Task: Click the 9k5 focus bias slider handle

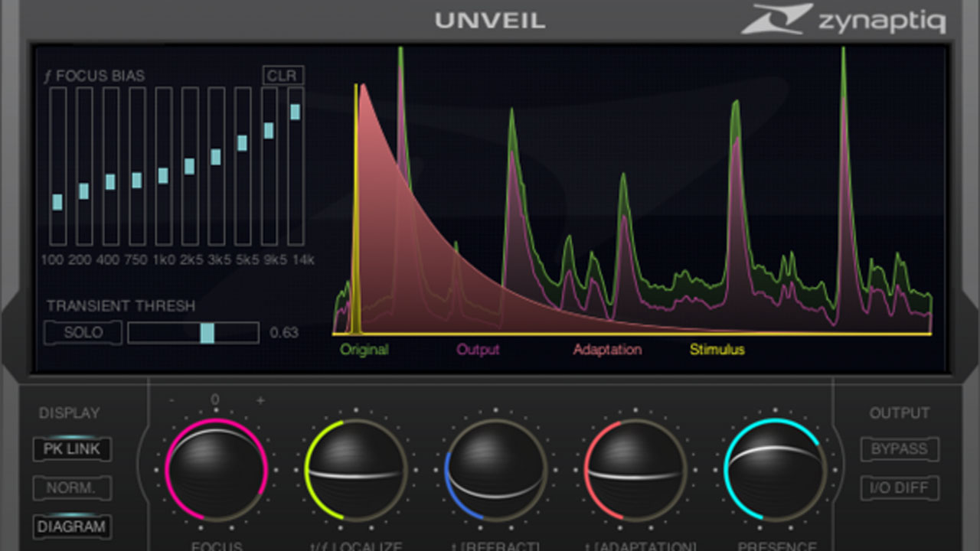Action: point(269,130)
